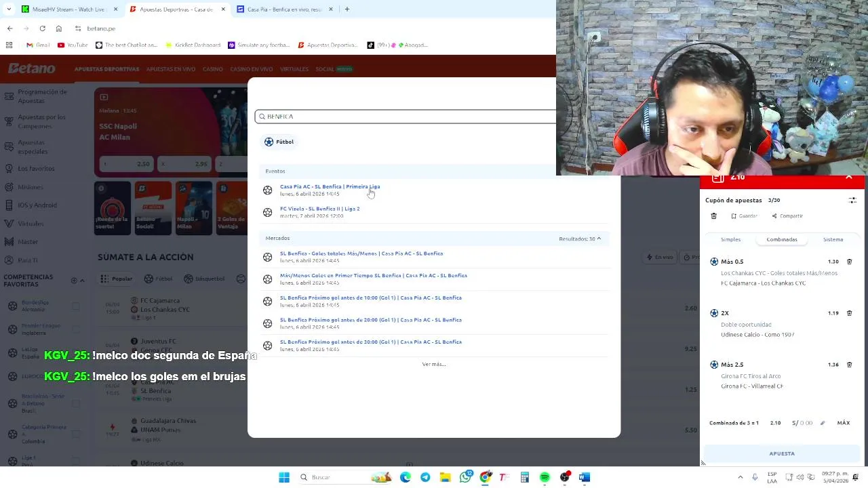Open Próximo gol antes de 30:00 market

pyautogui.click(x=370, y=342)
